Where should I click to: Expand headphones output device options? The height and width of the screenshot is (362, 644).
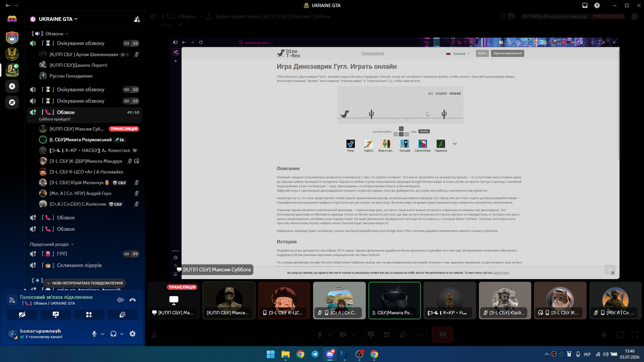(x=122, y=334)
